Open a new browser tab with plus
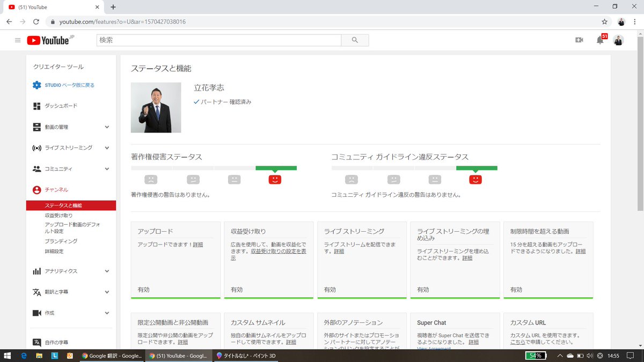The height and width of the screenshot is (362, 644). pyautogui.click(x=113, y=7)
